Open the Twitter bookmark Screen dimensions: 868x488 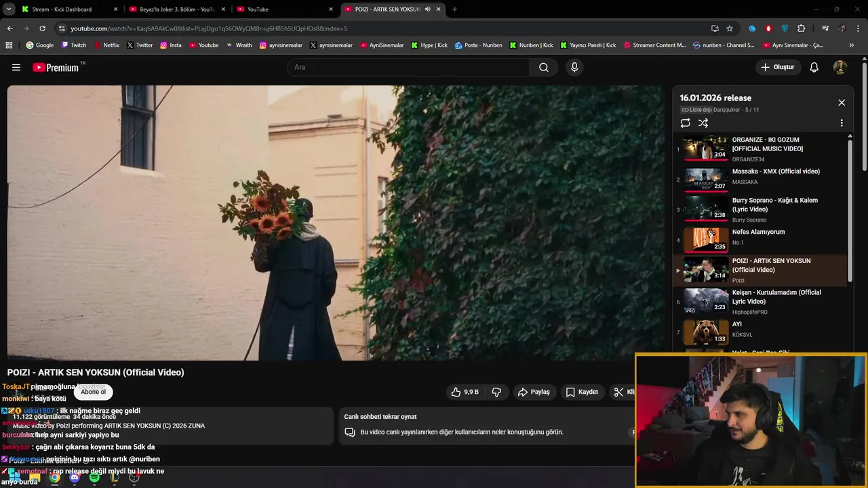pyautogui.click(x=139, y=45)
